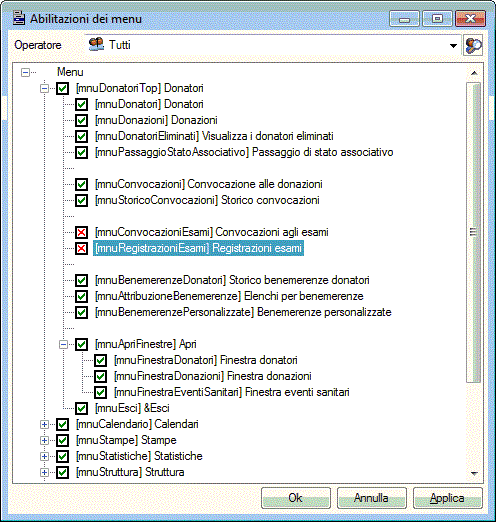Toggle mnuBenemerenzeDonatori checkbox
This screenshot has width=496, height=522.
pos(81,280)
